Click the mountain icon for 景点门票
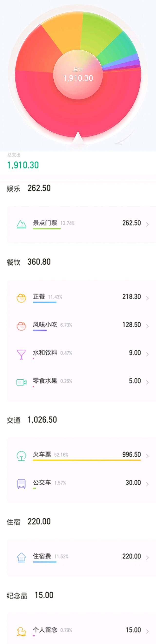Viewport: 156px width, 644px height. click(21, 224)
